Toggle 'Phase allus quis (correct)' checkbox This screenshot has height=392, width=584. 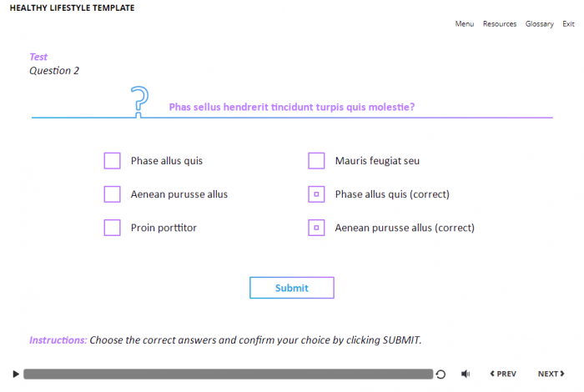(x=316, y=194)
